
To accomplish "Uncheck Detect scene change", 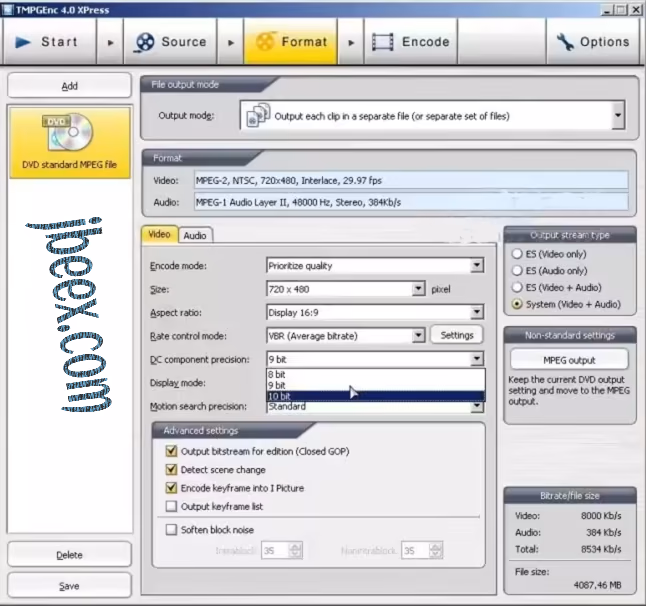I will click(x=171, y=470).
